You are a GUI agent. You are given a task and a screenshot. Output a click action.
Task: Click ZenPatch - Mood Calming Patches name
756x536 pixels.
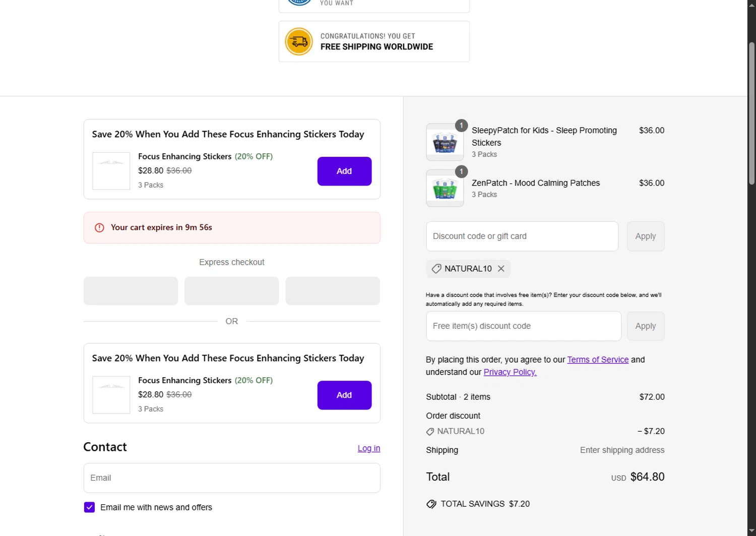point(536,183)
